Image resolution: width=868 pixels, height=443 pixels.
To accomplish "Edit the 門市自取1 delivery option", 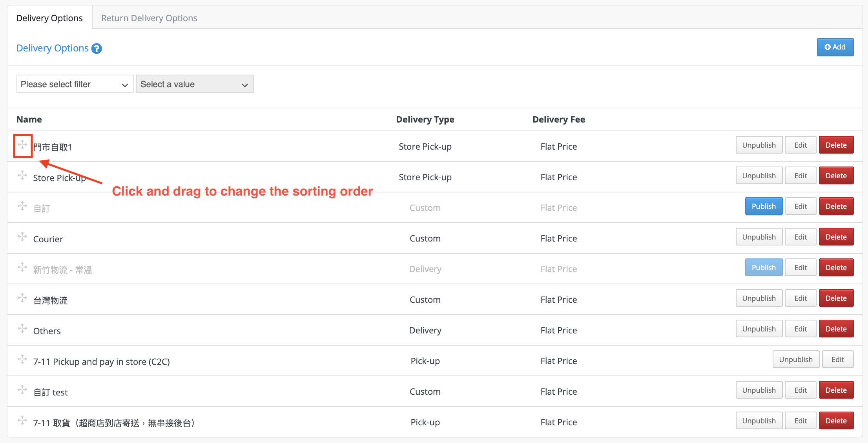I will (801, 145).
